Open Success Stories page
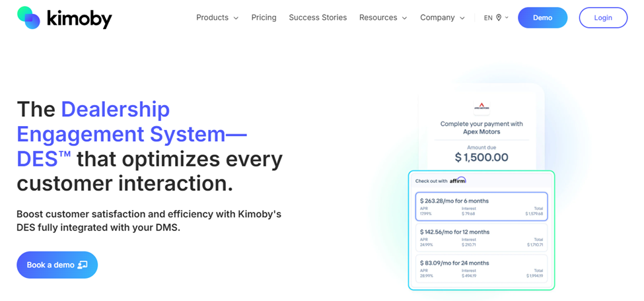644x301 pixels. (x=318, y=18)
